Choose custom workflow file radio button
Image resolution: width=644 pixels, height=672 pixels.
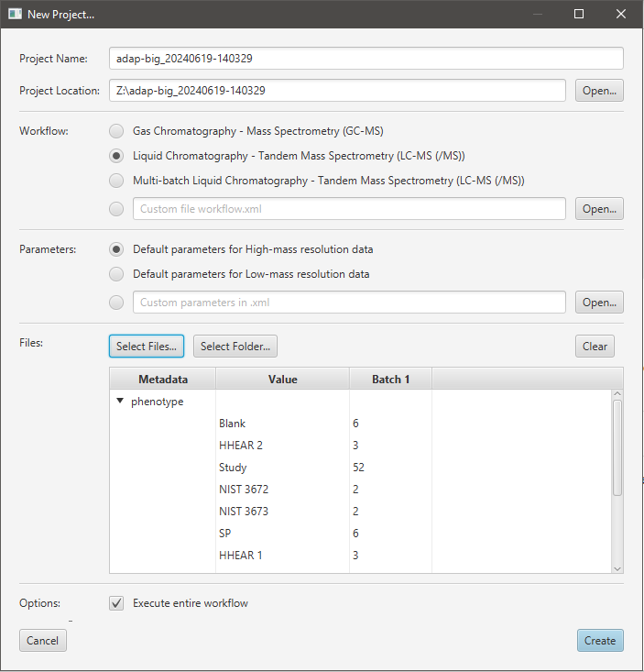[116, 209]
